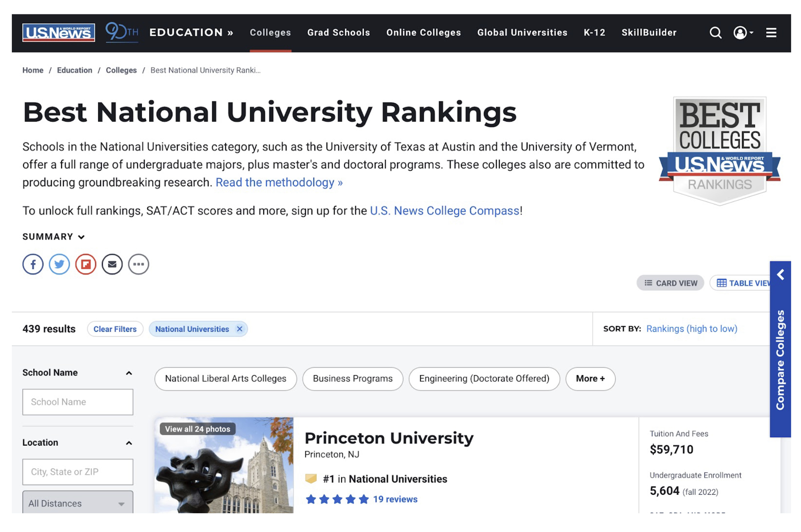Open the All Distances dropdown
801x532 pixels.
click(x=77, y=502)
